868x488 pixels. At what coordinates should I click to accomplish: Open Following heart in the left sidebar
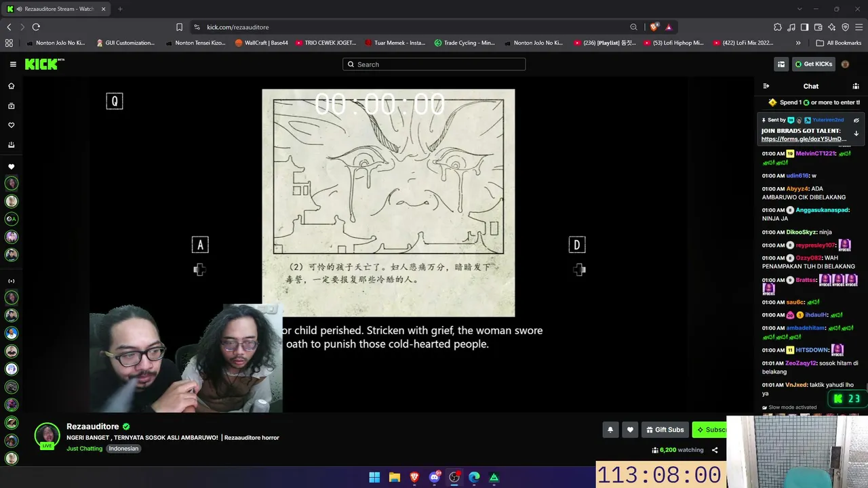11,125
